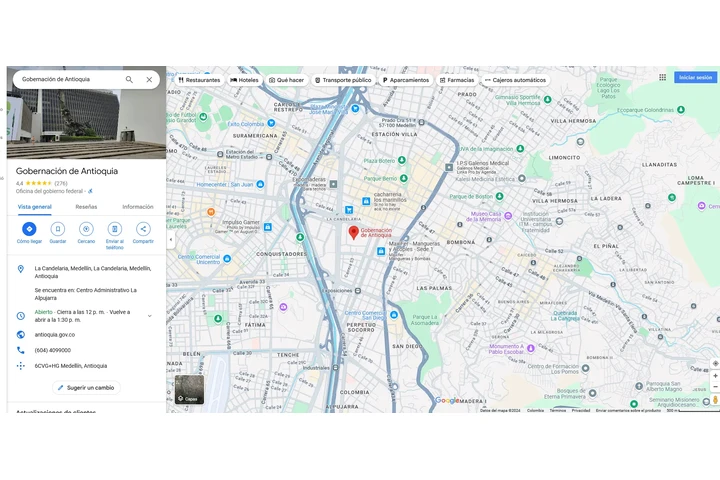Click the plus code 6CVG+HG Medellín
This screenshot has height=480, width=720.
pyautogui.click(x=71, y=366)
